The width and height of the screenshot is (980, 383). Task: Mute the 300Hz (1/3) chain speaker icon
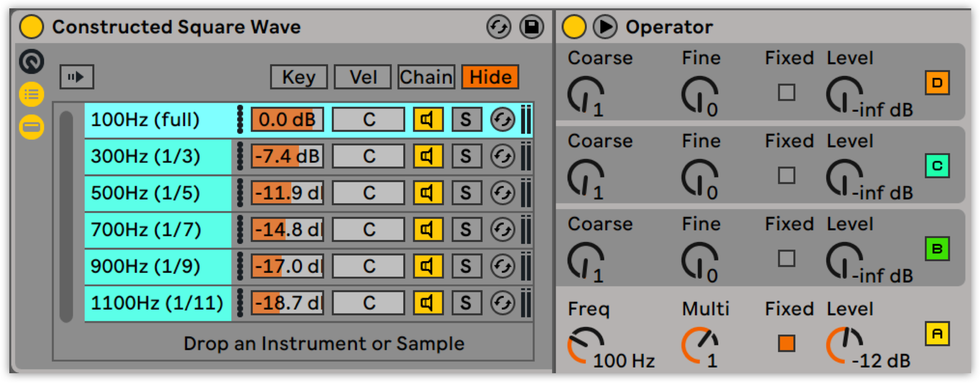tap(428, 156)
